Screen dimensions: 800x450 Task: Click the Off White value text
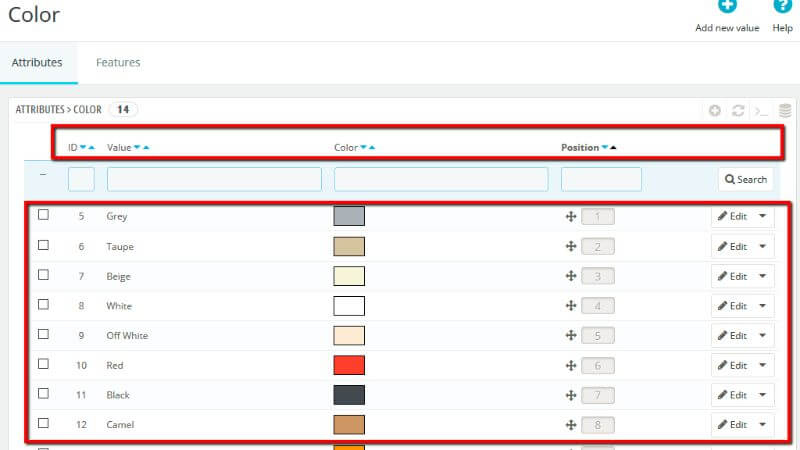[x=127, y=336]
